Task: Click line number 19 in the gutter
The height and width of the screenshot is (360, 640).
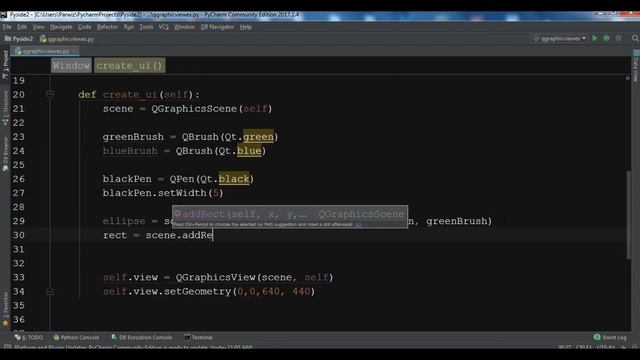Action: (19, 81)
